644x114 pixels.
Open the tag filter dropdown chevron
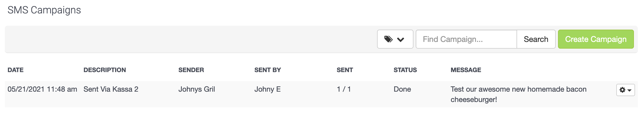(x=401, y=39)
